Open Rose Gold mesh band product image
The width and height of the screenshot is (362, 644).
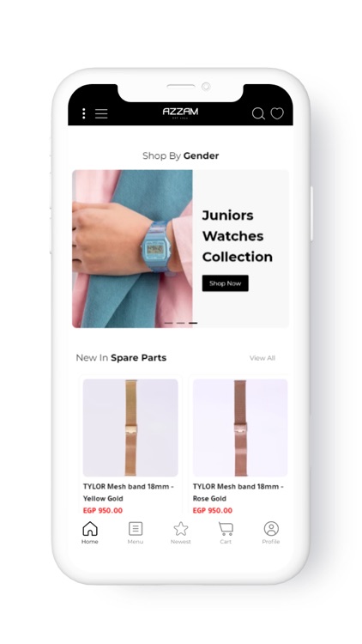coord(240,428)
